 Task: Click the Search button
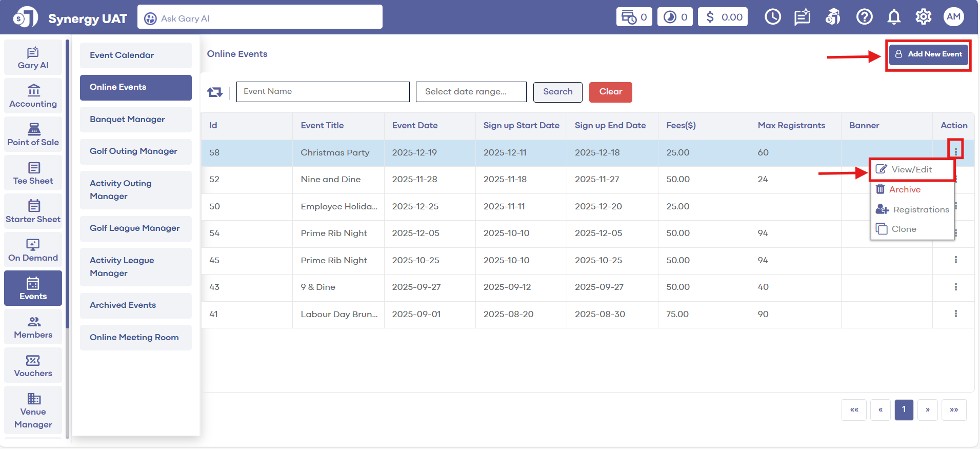click(557, 92)
